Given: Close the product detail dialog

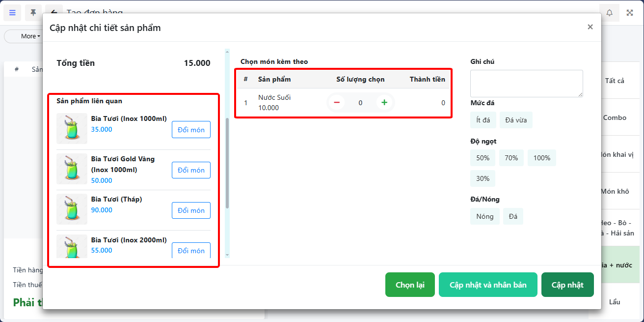Looking at the screenshot, I should tap(590, 27).
